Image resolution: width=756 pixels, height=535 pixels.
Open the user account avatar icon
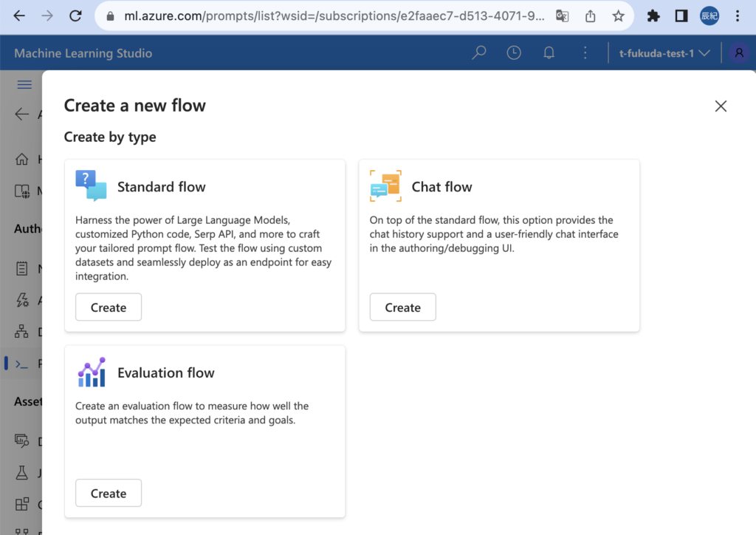(x=738, y=53)
